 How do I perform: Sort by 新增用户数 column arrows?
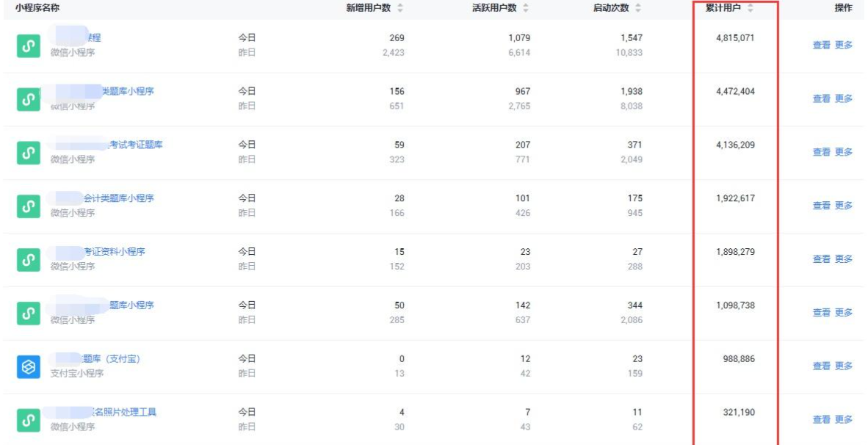point(400,8)
